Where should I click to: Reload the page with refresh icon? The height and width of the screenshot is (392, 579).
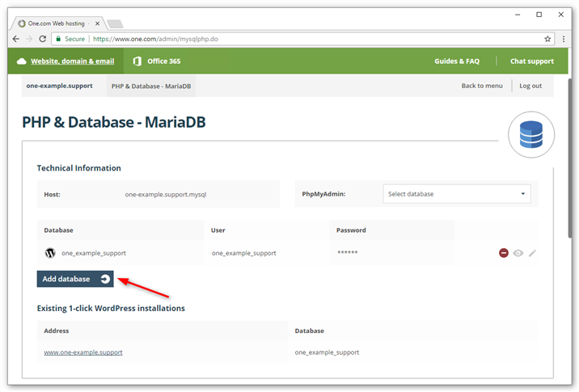click(43, 39)
